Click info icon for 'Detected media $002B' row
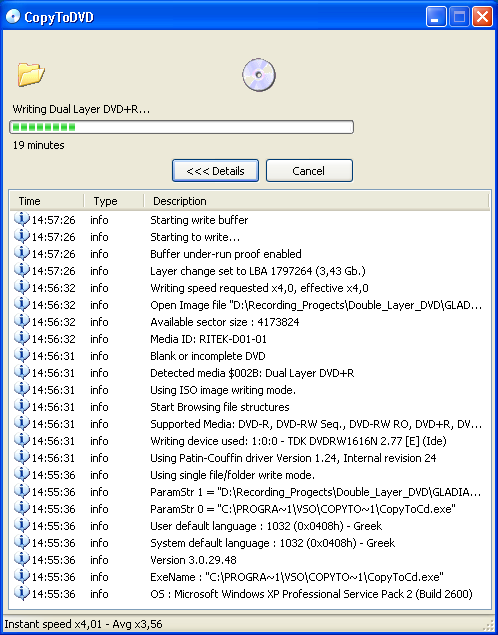This screenshot has width=498, height=635. point(21,373)
